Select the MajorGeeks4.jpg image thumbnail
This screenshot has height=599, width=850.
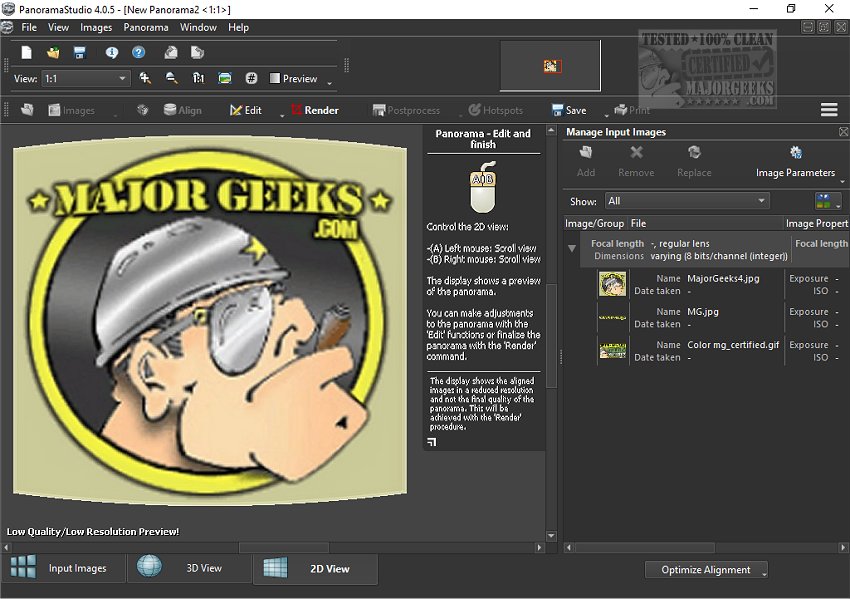(x=612, y=284)
